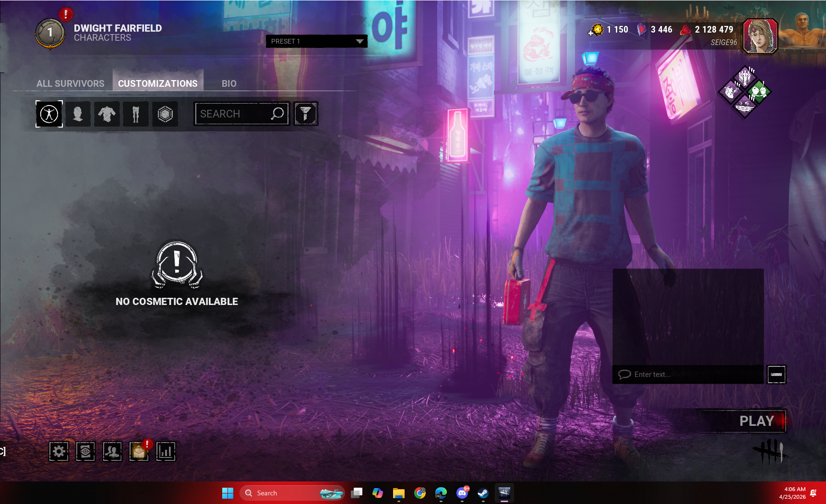Click the magnifier icon in the search box
826x504 pixels.
(x=277, y=114)
